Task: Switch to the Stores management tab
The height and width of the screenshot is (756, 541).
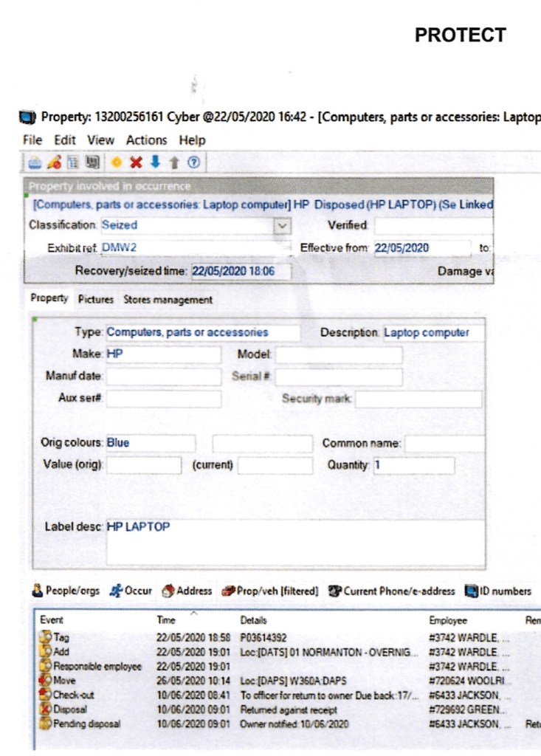Action: [x=168, y=300]
